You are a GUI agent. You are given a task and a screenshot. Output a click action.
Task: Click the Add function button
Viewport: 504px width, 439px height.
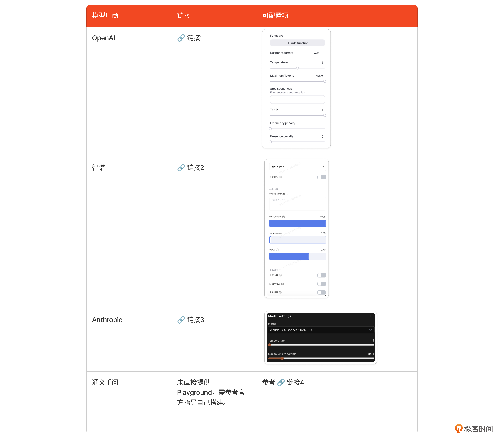[x=297, y=43]
